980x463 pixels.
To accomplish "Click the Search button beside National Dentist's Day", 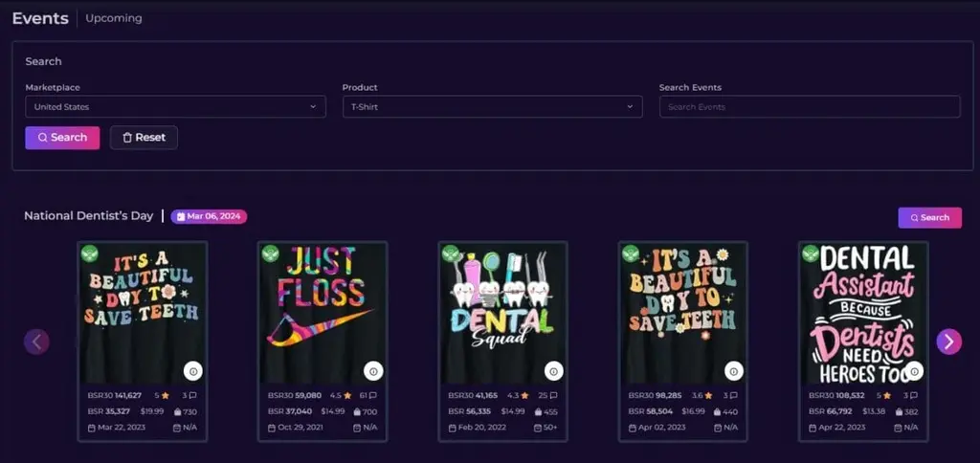I will tap(929, 217).
